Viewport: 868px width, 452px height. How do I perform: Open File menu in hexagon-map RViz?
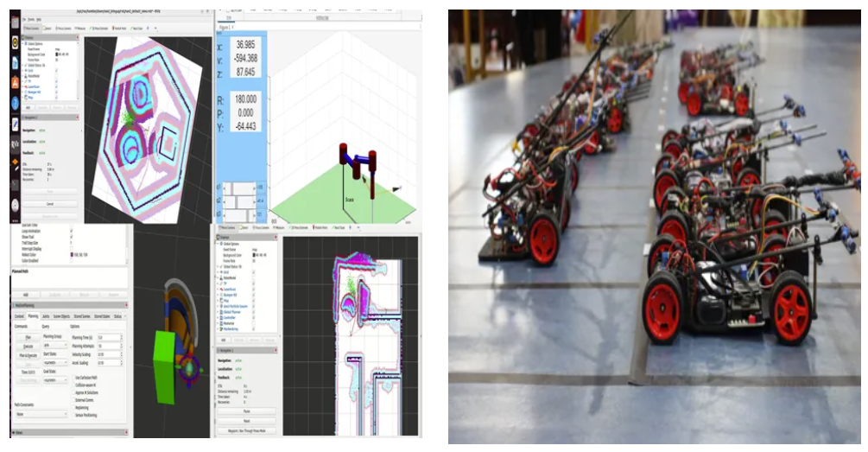[24, 19]
